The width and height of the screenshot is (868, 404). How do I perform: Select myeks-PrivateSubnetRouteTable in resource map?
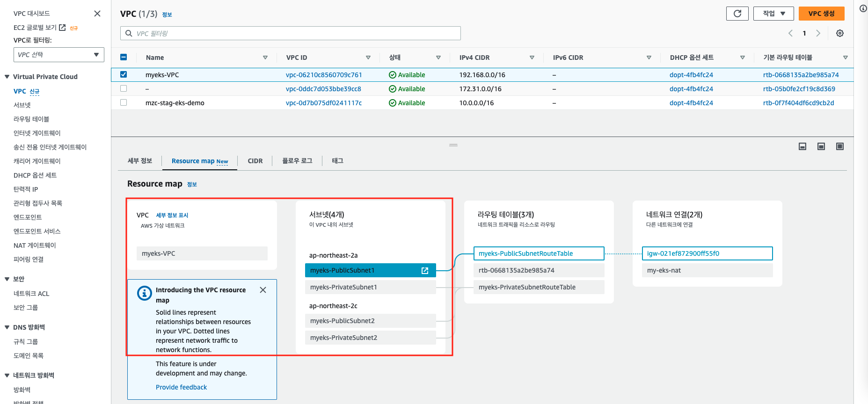pos(539,287)
